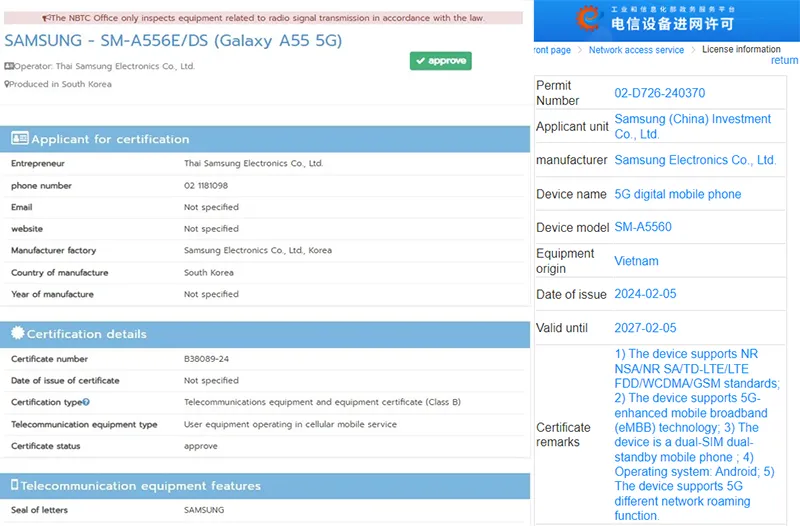Click the SAMSUNG SM-A556E/DS Galaxy A55 5G heading
Screen dimensions: 800x526
pos(173,40)
